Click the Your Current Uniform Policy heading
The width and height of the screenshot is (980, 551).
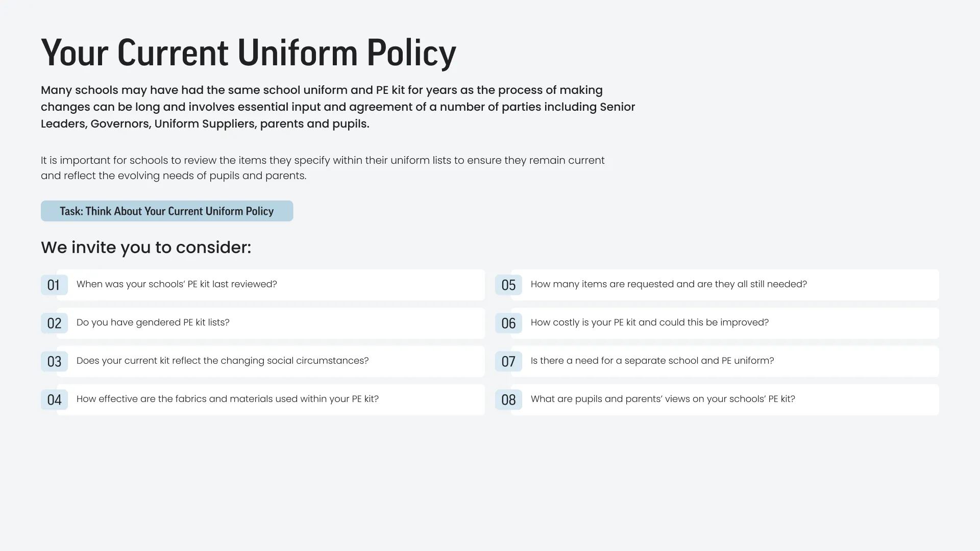pos(249,53)
